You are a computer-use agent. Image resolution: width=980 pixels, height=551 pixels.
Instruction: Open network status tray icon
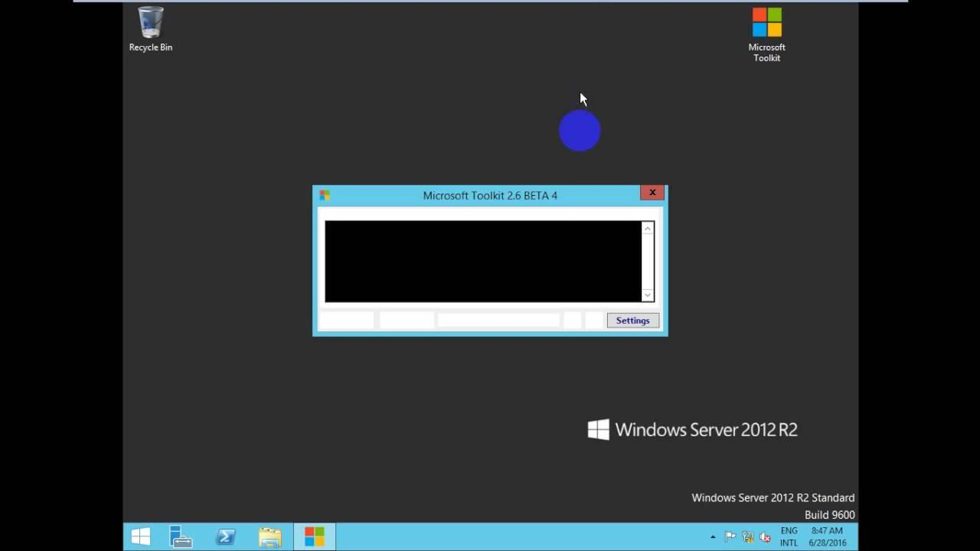748,537
